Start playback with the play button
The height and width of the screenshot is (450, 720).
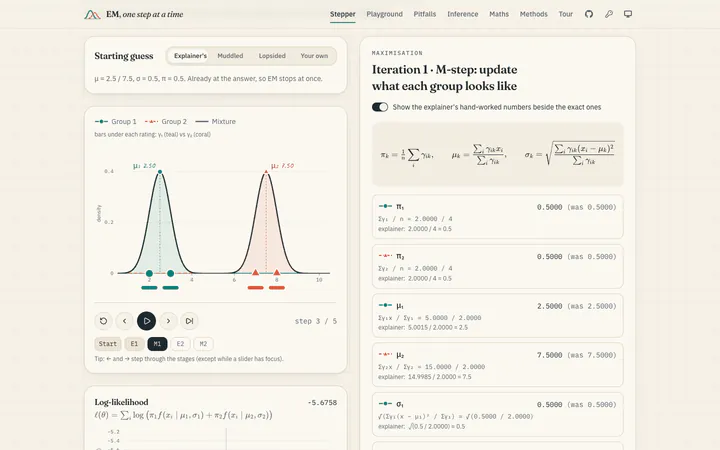click(146, 321)
